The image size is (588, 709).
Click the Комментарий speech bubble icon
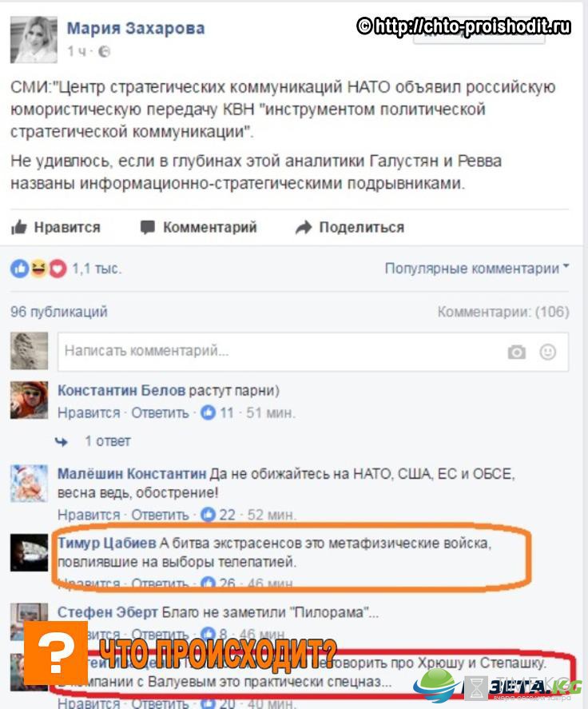click(147, 227)
